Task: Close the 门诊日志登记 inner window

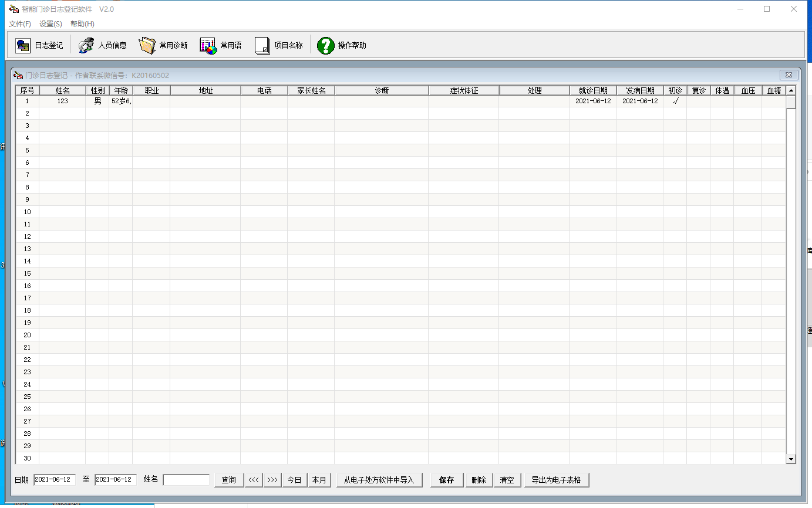Action: tap(789, 75)
